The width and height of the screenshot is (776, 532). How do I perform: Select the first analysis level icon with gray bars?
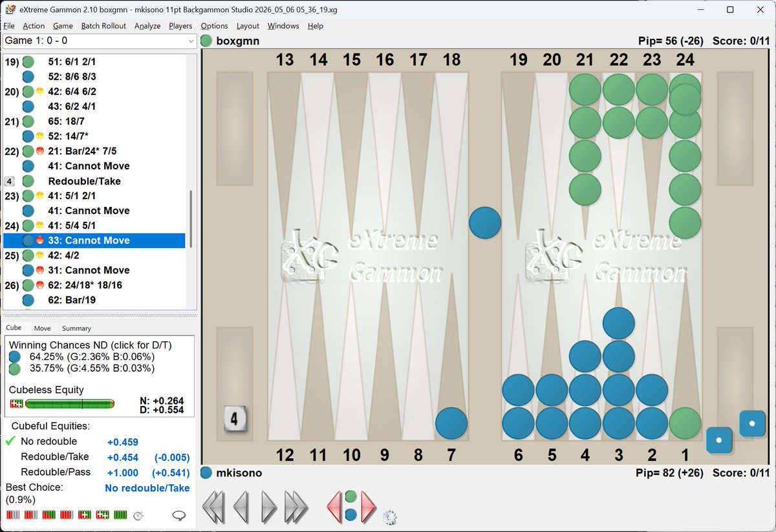pyautogui.click(x=12, y=515)
